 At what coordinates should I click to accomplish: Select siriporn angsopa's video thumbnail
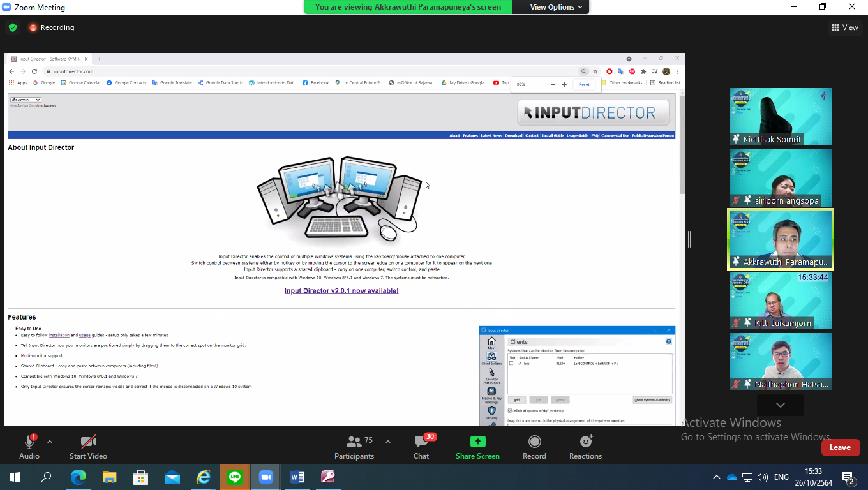781,178
